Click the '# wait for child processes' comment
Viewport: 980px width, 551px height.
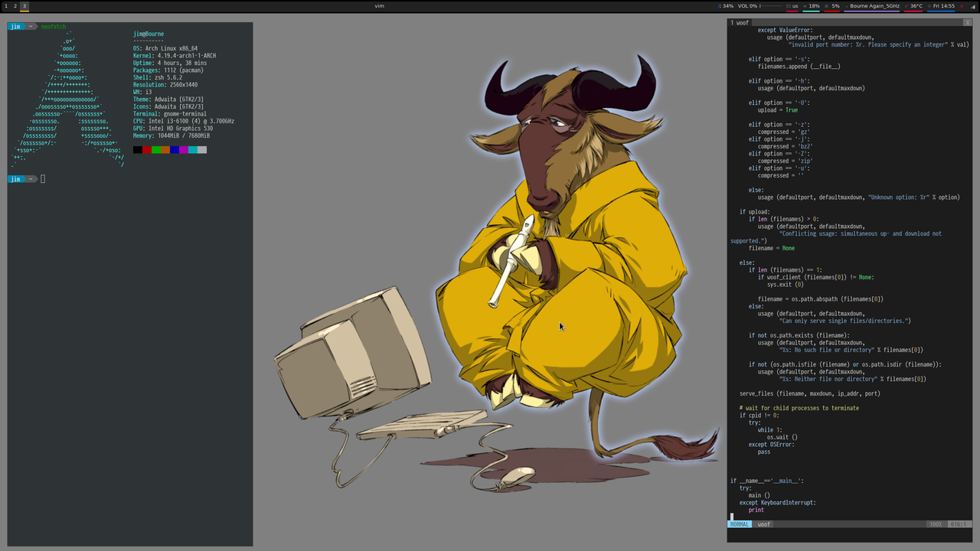point(799,409)
